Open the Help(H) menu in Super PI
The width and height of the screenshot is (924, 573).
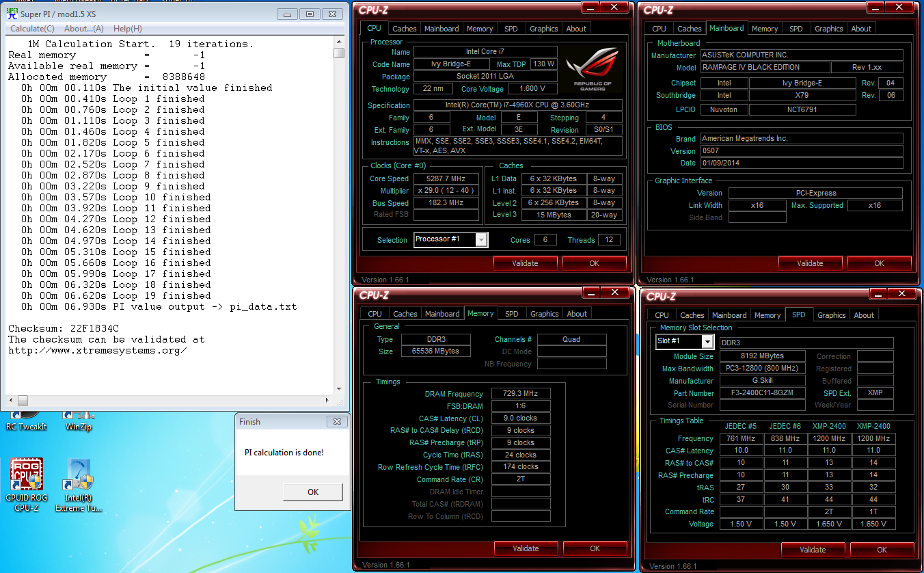[128, 29]
